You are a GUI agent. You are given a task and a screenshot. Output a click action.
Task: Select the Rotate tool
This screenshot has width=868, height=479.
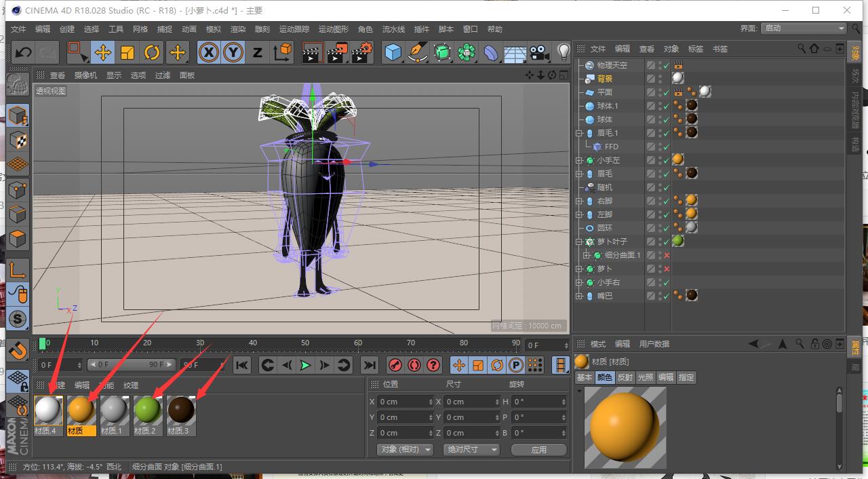(x=152, y=52)
